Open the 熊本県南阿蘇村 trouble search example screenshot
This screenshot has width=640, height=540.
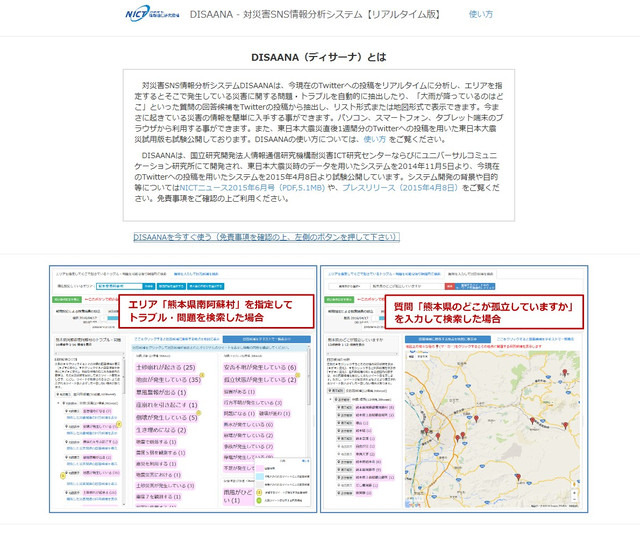[183, 389]
